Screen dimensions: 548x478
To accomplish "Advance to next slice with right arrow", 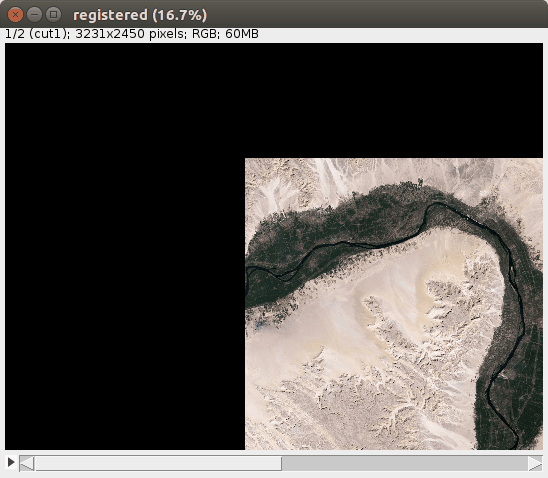I will click(x=535, y=463).
